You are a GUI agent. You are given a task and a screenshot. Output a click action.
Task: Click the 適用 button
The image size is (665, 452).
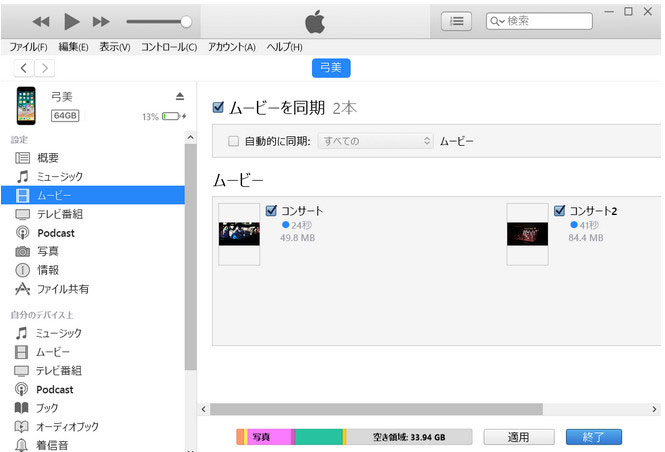518,437
